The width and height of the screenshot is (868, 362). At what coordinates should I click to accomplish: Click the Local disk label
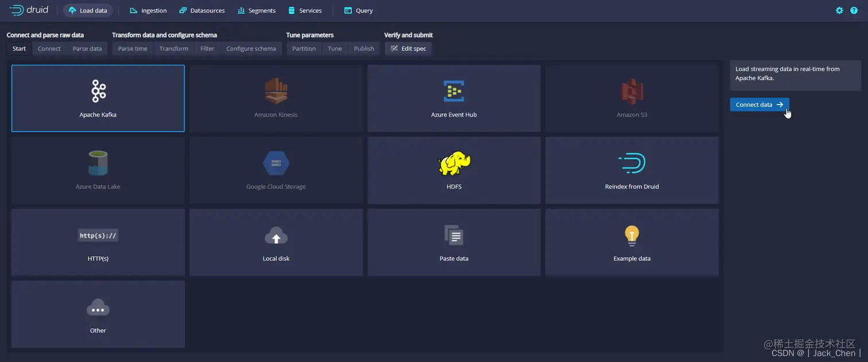(x=276, y=259)
